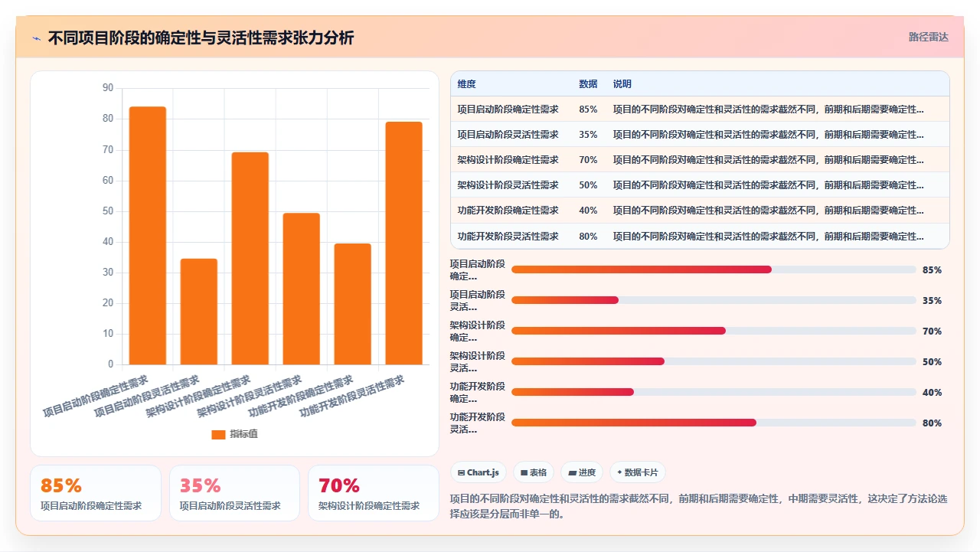Click the 项目启动阶段灵活性需求 bar in chart
The width and height of the screenshot is (980, 552).
pyautogui.click(x=198, y=312)
